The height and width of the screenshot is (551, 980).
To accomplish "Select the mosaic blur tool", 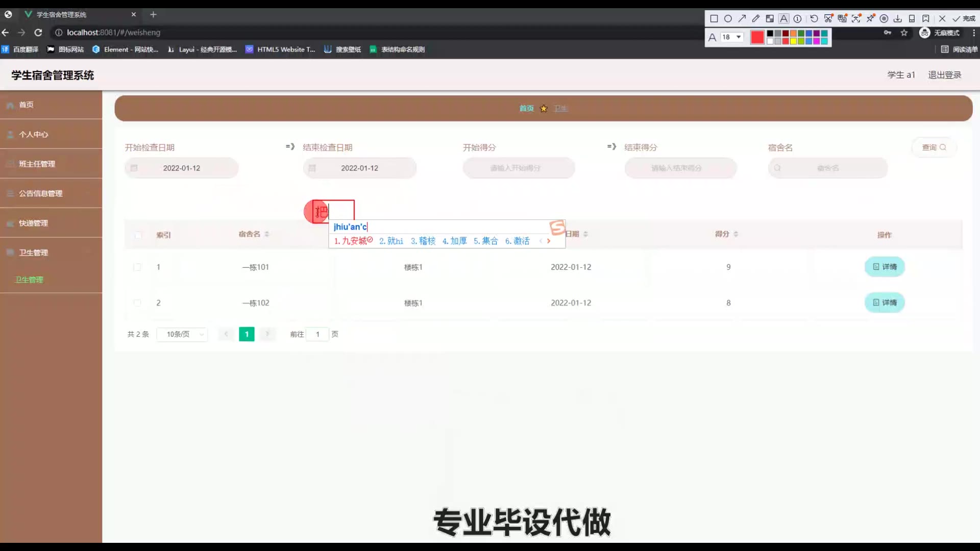I will (x=770, y=19).
